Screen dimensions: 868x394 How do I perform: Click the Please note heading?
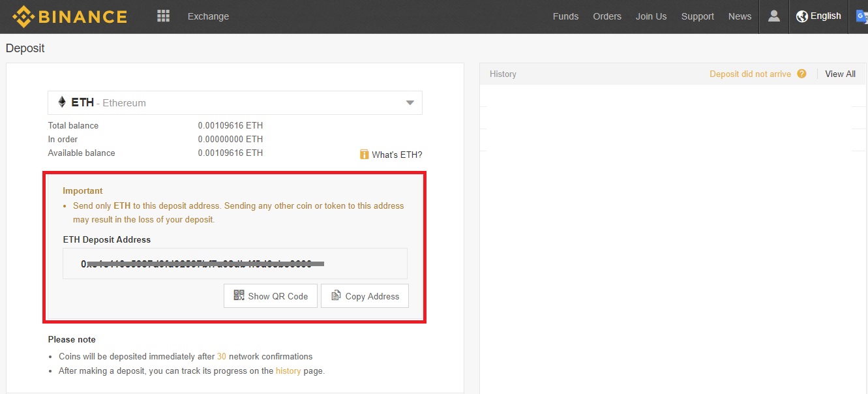click(72, 339)
